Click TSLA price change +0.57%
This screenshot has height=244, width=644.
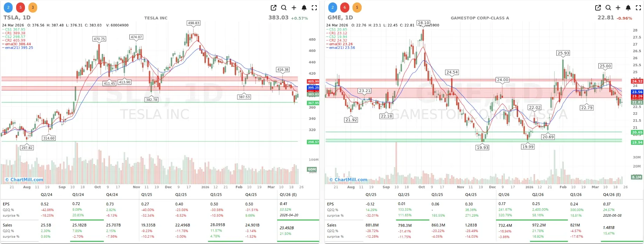point(299,18)
